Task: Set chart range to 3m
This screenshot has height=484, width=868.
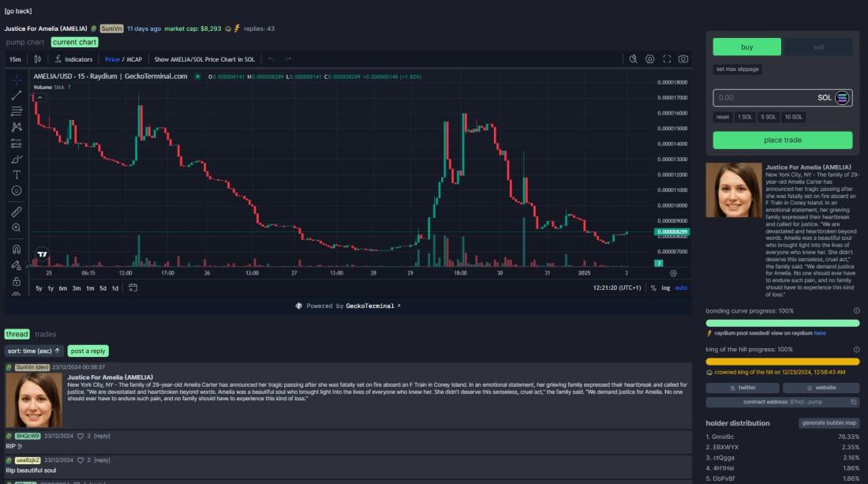Action: click(77, 288)
